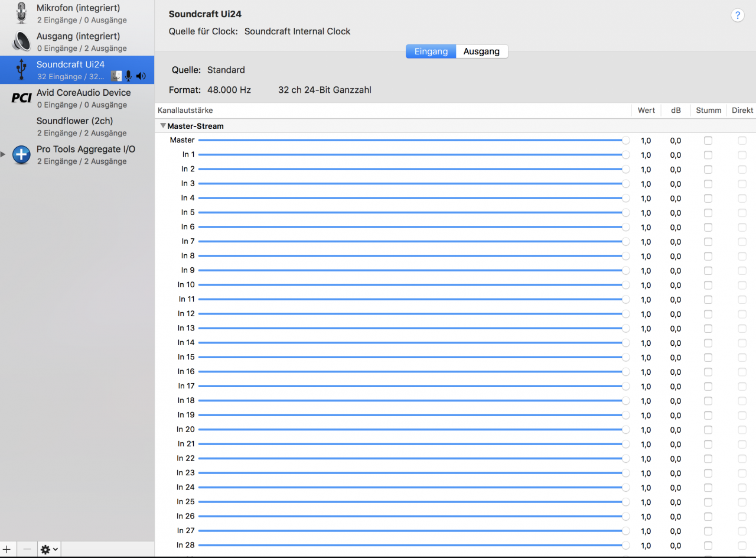Viewport: 756px width, 558px height.
Task: Add a new device with the plus button
Action: click(7, 549)
